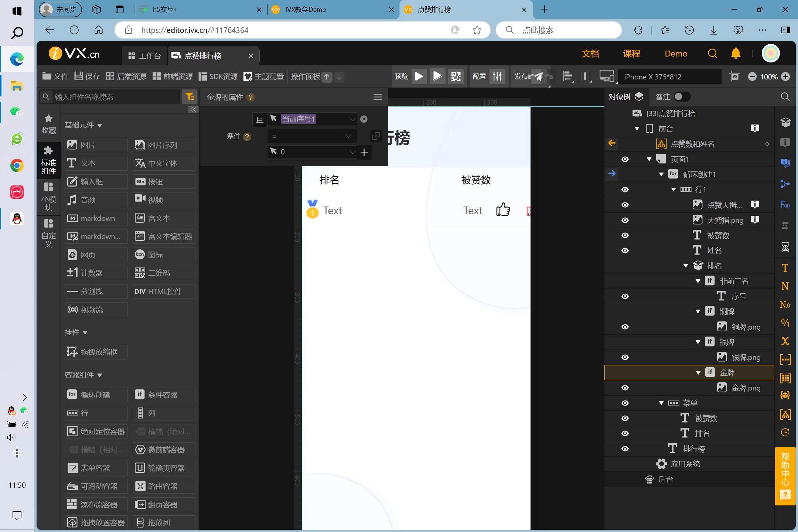Toggle visibility of 姓名 text

(625, 250)
